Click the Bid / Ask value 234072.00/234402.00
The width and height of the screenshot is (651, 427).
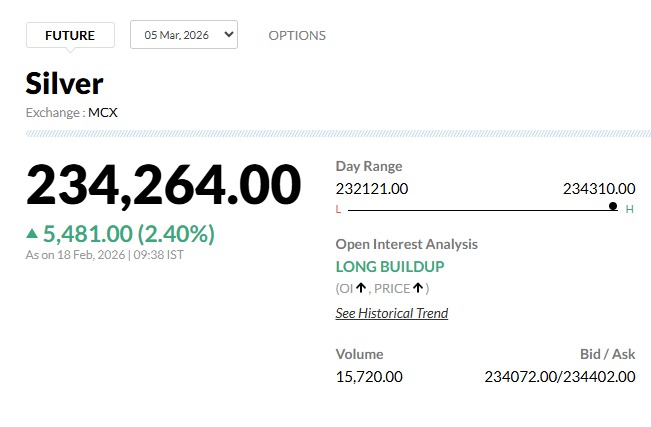point(559,376)
